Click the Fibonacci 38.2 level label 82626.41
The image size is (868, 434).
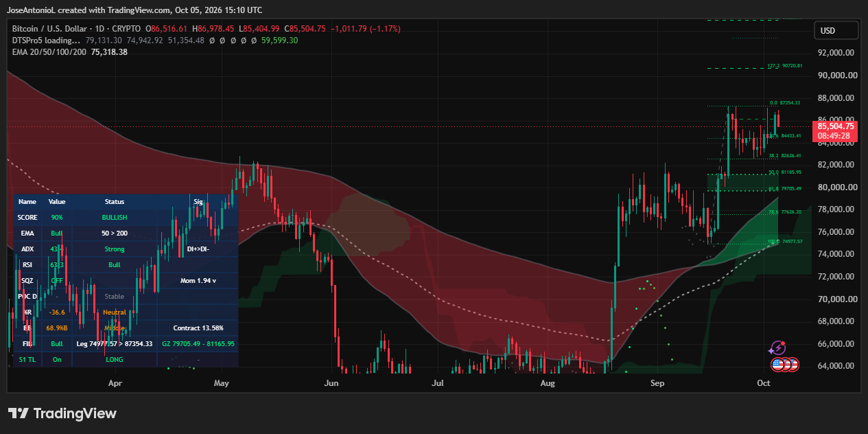pyautogui.click(x=785, y=156)
